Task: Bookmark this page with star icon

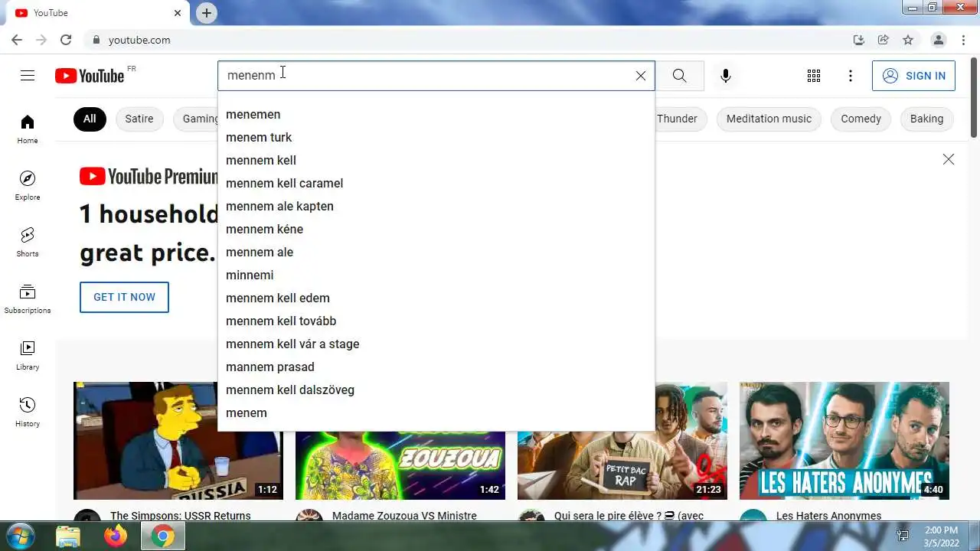Action: [908, 40]
